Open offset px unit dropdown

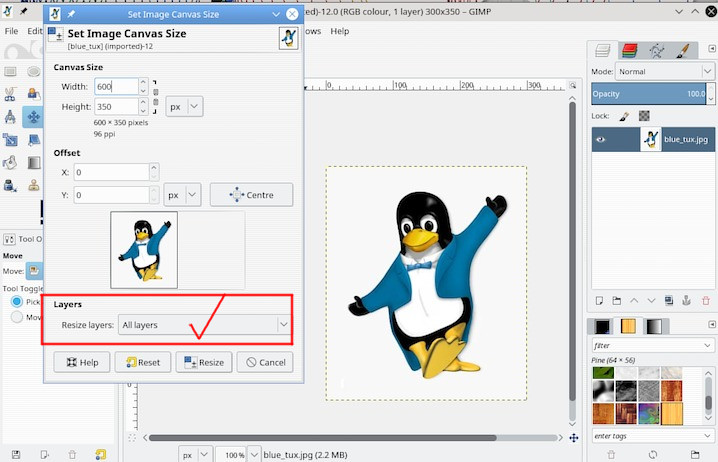coord(182,195)
